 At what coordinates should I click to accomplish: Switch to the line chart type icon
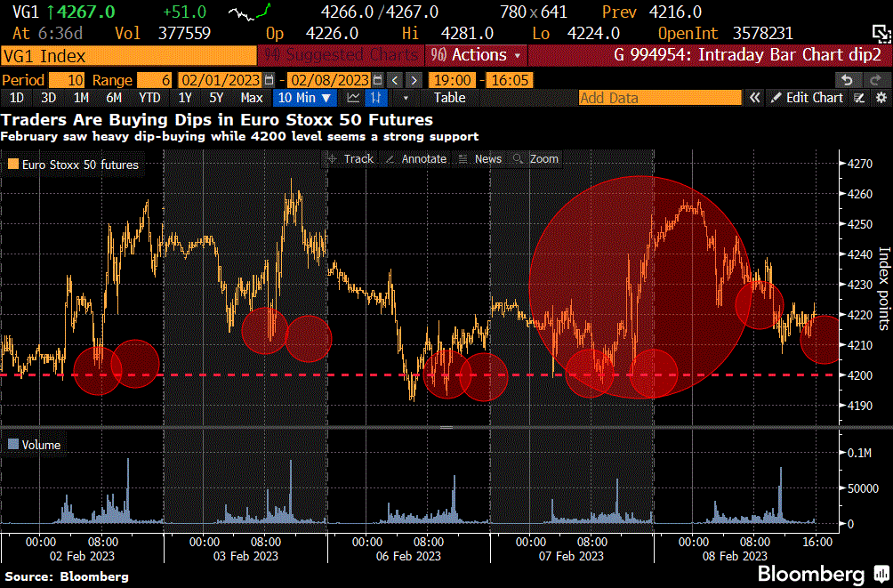(x=353, y=98)
